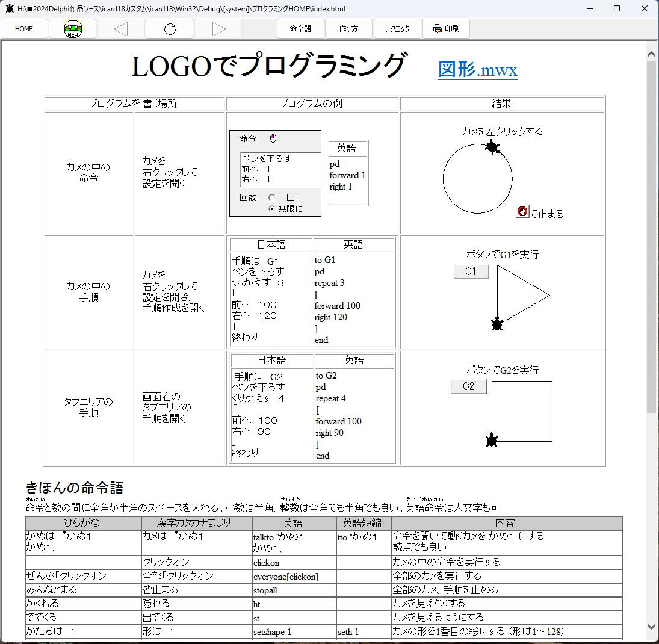The height and width of the screenshot is (644, 659).
Task: Open the 作り方 page
Action: coord(349,29)
